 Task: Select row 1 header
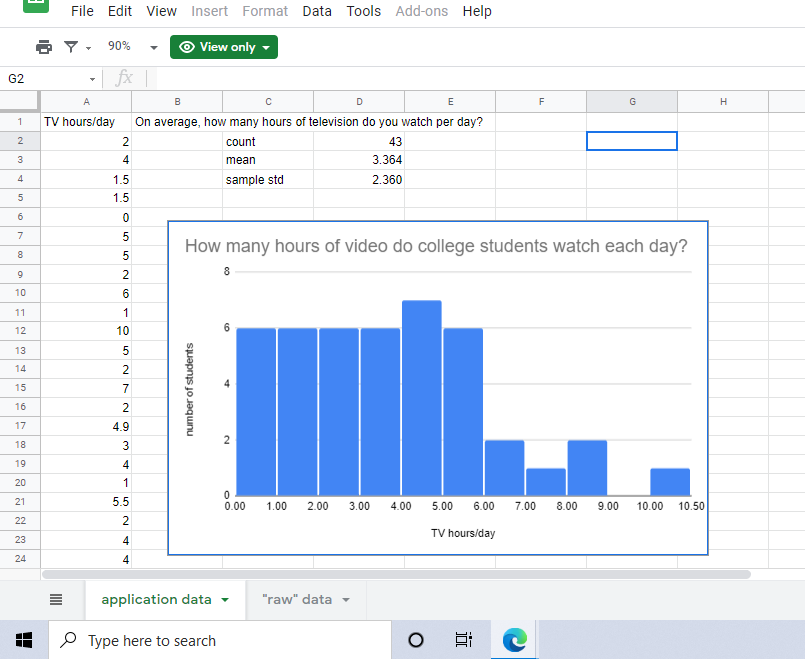(20, 122)
